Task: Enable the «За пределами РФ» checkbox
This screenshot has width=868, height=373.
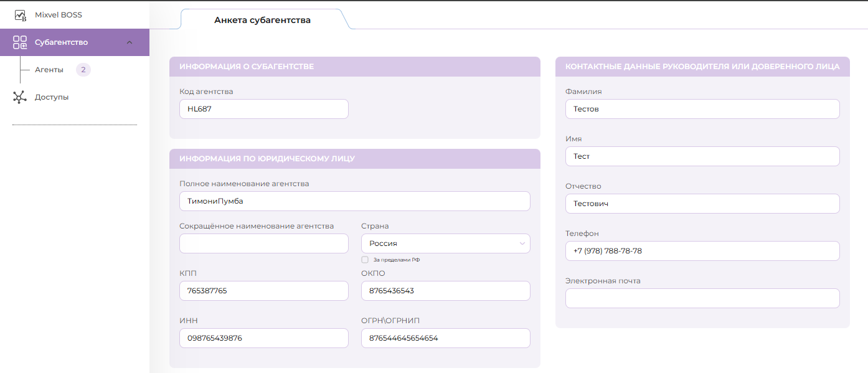Action: coord(365,260)
